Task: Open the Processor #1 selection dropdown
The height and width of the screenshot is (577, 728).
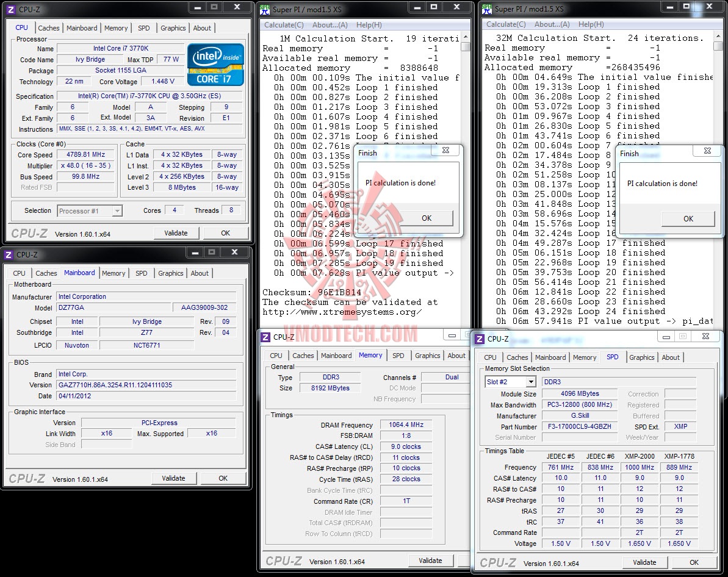Action: [117, 211]
